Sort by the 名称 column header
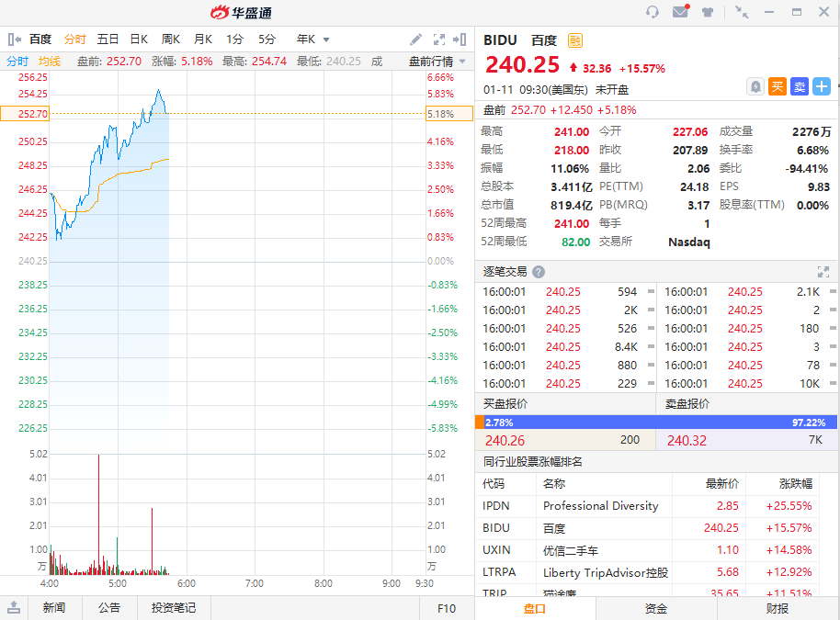The height and width of the screenshot is (620, 840). pos(554,484)
